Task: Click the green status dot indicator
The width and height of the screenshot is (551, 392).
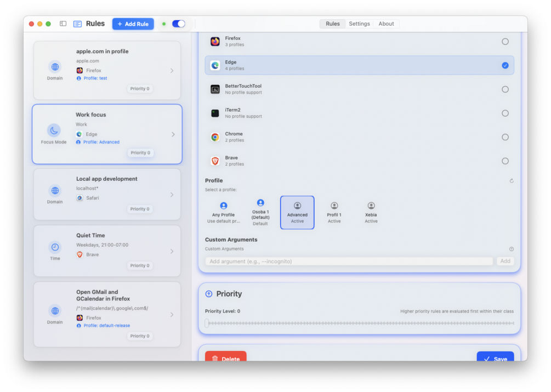Action: (x=164, y=24)
